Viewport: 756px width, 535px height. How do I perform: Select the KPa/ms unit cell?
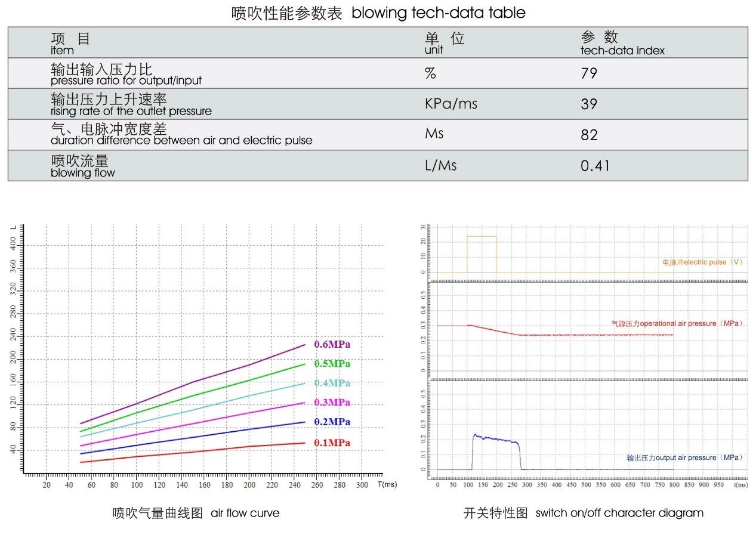(450, 104)
